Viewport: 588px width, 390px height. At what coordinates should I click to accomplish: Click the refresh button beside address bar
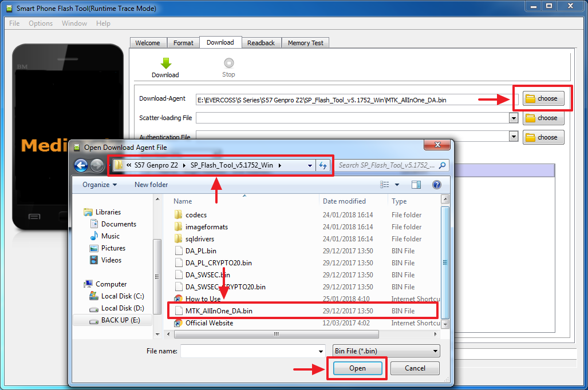pos(323,165)
